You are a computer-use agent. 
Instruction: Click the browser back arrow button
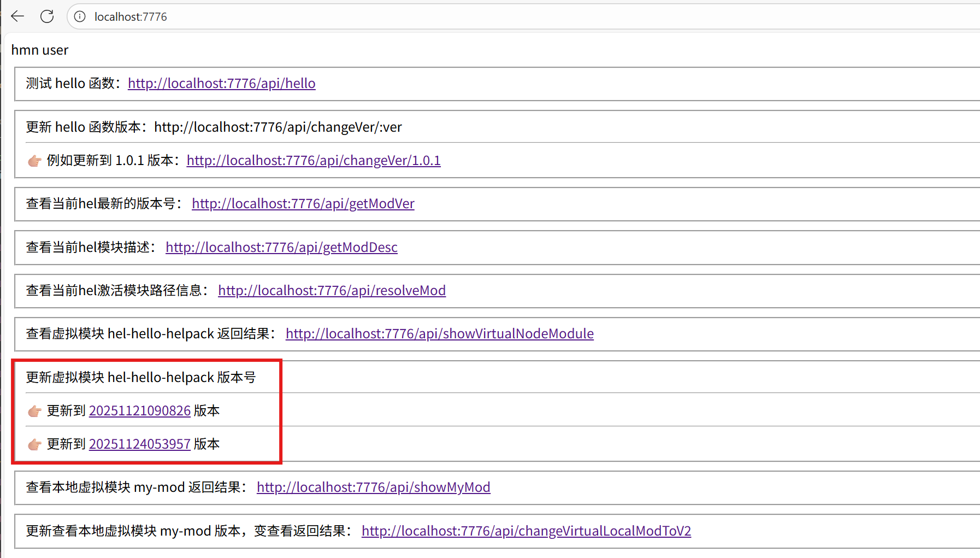[17, 16]
